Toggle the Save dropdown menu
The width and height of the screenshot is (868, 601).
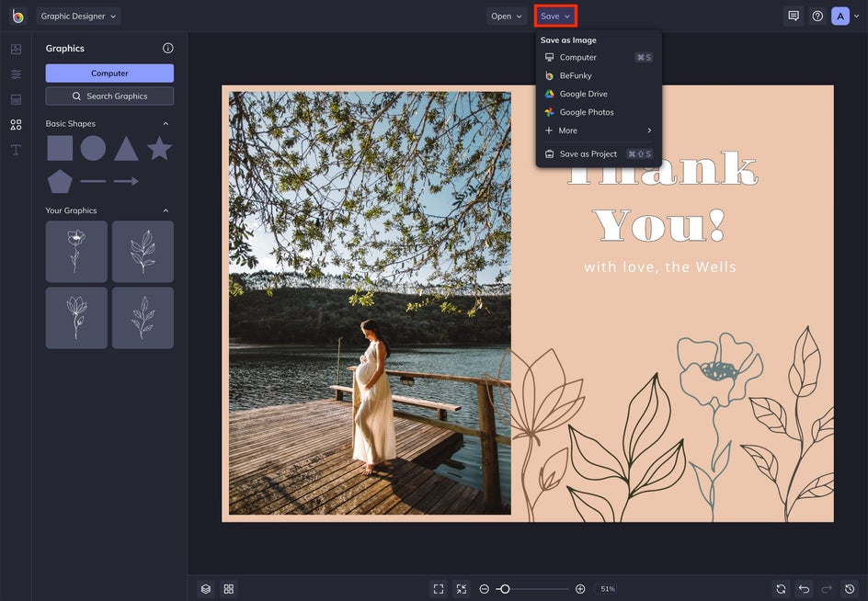click(555, 16)
